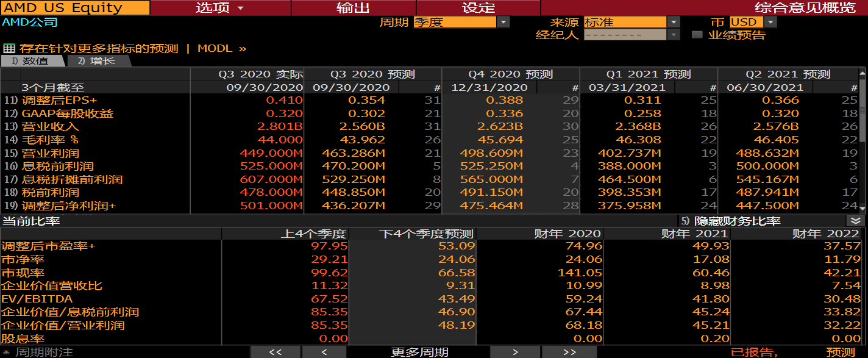Select the 息税前利润 row label
This screenshot has height=358, width=868.
coord(59,166)
